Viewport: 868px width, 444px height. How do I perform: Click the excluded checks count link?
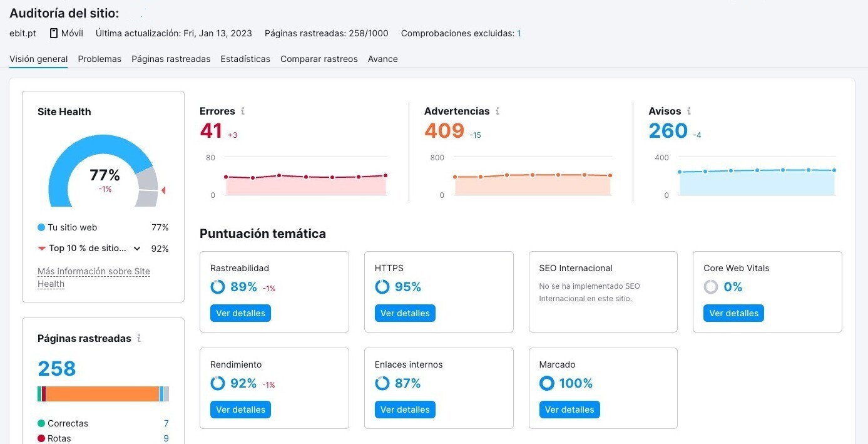[x=518, y=33]
